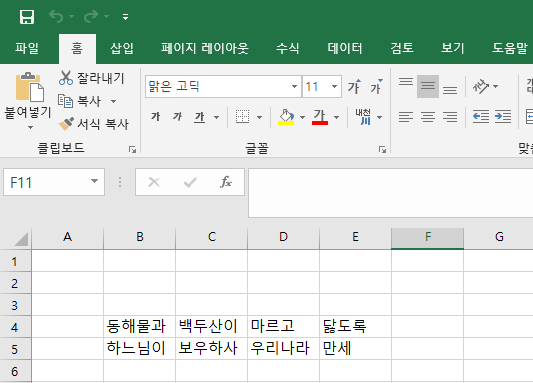The image size is (533, 383).
Task: Click increase indent icon
Action: click(x=503, y=117)
